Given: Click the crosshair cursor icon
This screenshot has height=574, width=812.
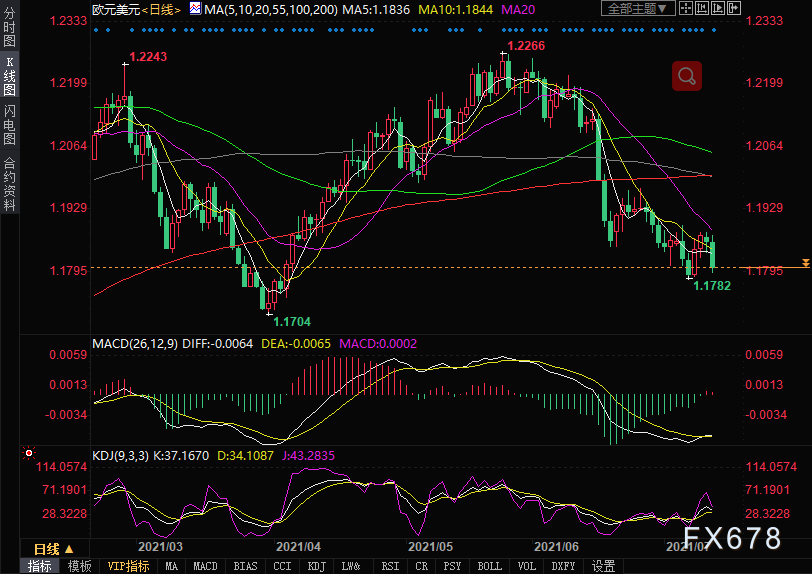Looking at the screenshot, I should [x=686, y=8].
